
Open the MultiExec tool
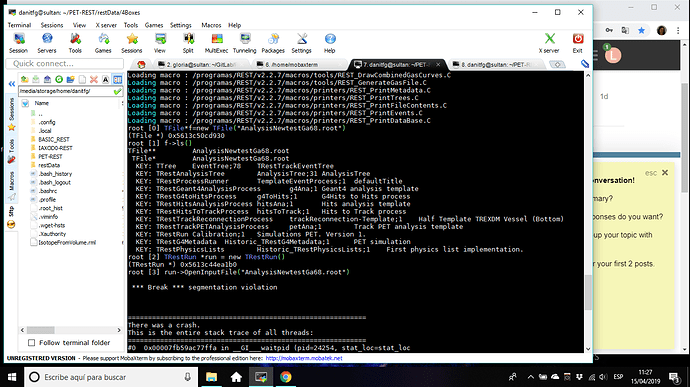pyautogui.click(x=217, y=44)
